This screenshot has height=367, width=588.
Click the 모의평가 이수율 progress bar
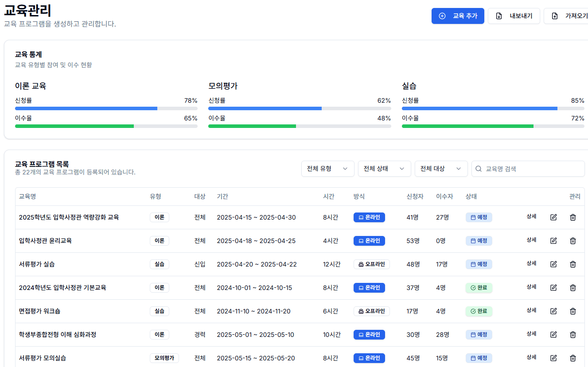pos(300,126)
